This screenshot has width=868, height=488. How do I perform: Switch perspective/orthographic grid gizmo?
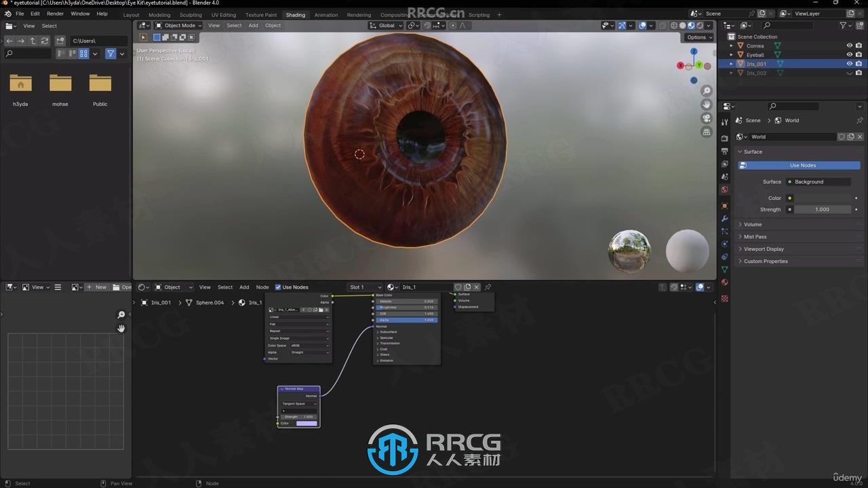coord(707,132)
